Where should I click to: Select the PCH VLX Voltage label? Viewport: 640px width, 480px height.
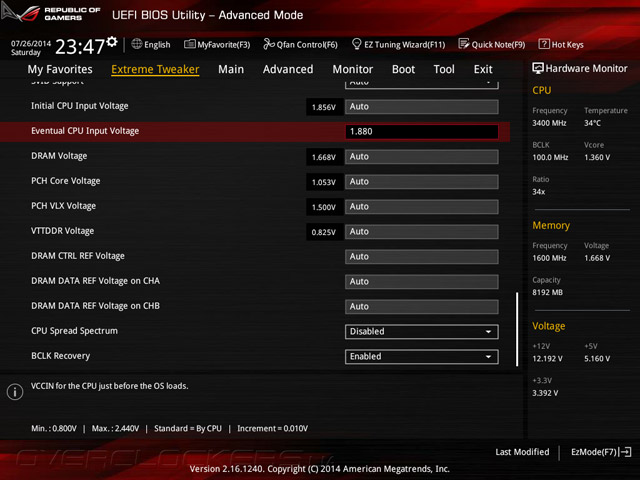coord(64,206)
